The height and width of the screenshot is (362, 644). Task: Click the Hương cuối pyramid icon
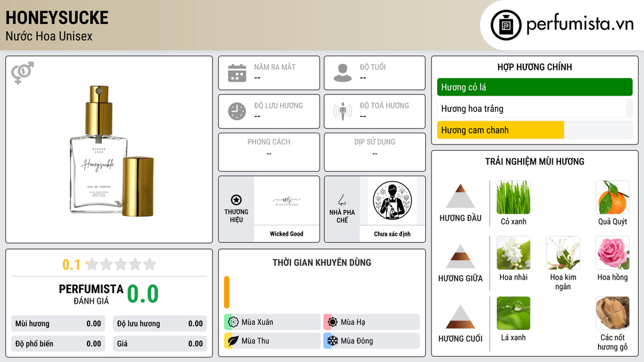click(460, 317)
